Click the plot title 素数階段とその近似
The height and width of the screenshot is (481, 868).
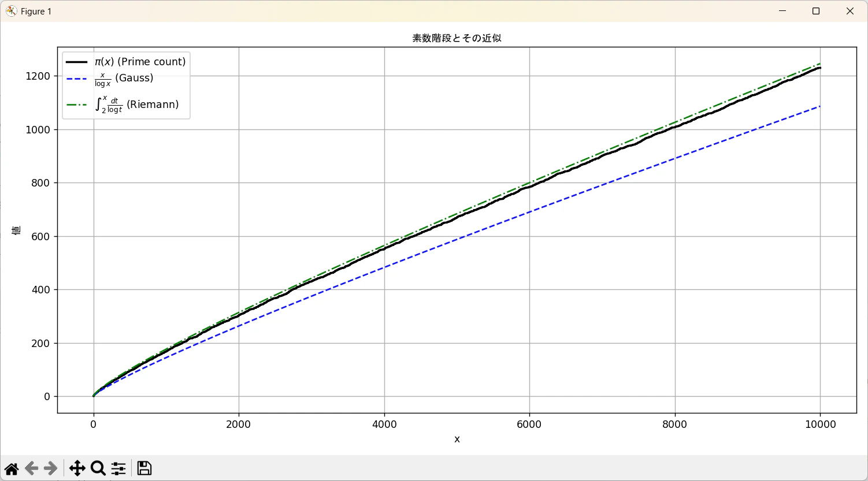[x=457, y=38]
